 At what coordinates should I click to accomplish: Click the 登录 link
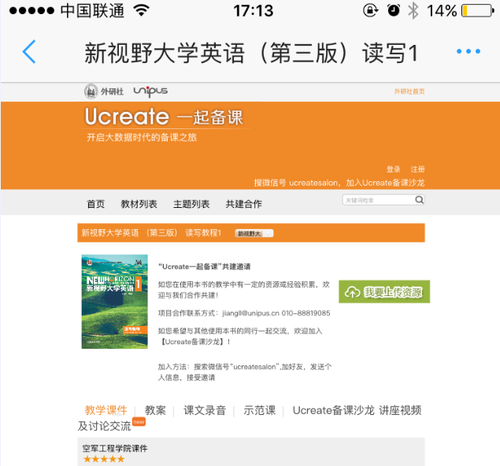tap(393, 169)
